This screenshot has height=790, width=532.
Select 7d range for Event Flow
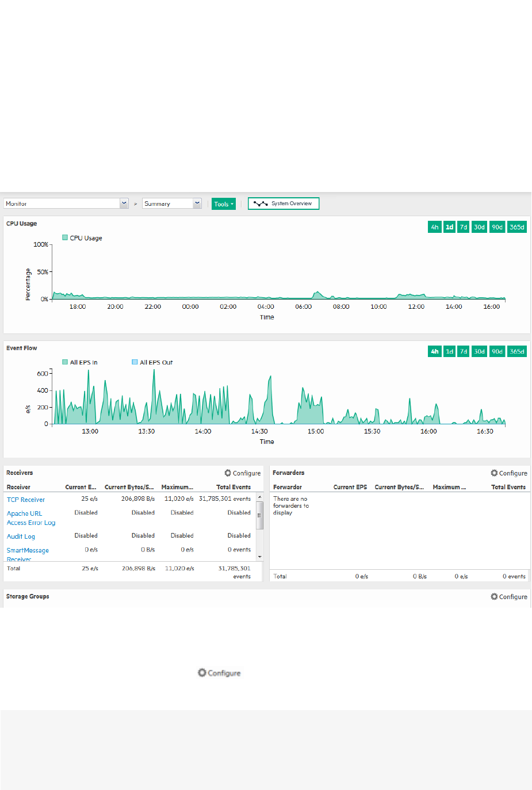[x=464, y=351]
